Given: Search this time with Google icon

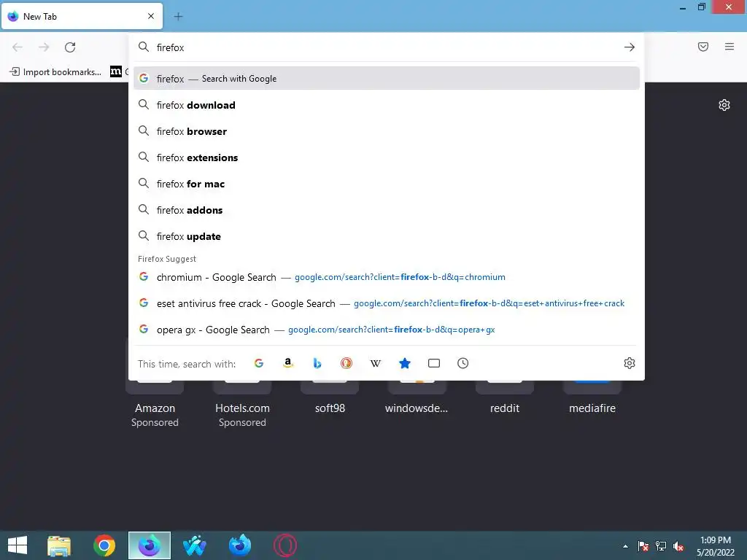Looking at the screenshot, I should pos(259,363).
